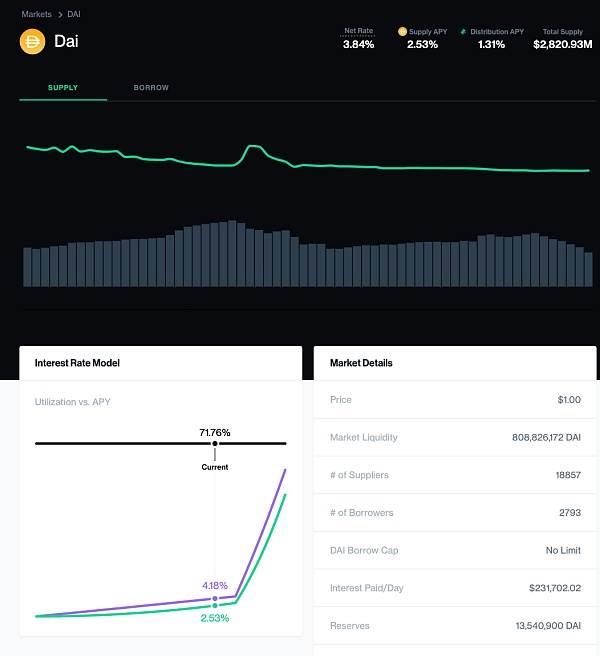The width and height of the screenshot is (600, 656).
Task: Click the DAI Borrow Cap No Limit value
Action: click(x=563, y=550)
